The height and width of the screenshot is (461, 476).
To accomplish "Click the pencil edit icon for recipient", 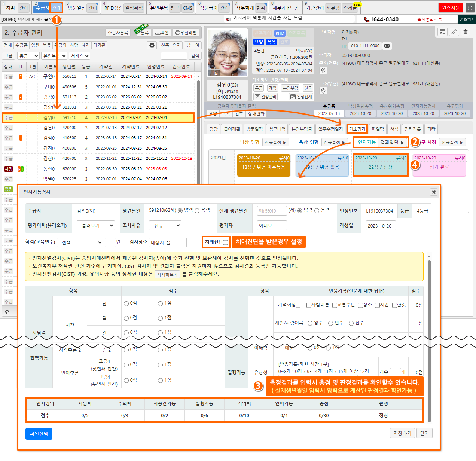I will [x=454, y=32].
